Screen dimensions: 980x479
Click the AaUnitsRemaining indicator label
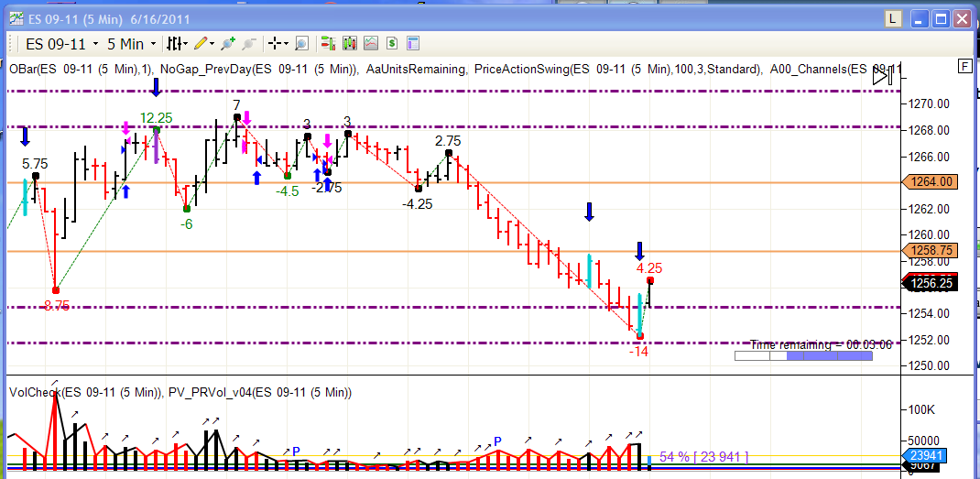(416, 70)
